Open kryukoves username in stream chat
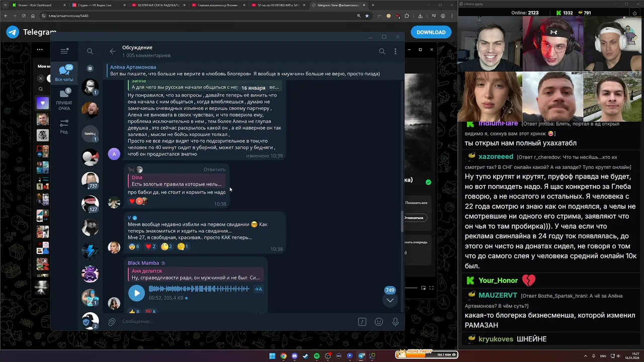 (496, 339)
